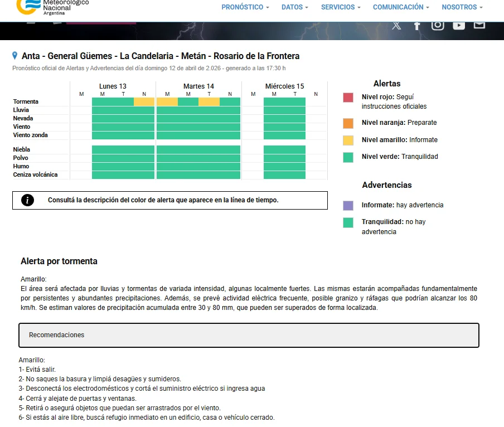504x427 pixels.
Task: Expand the DATOS dropdown menu
Action: tap(295, 7)
